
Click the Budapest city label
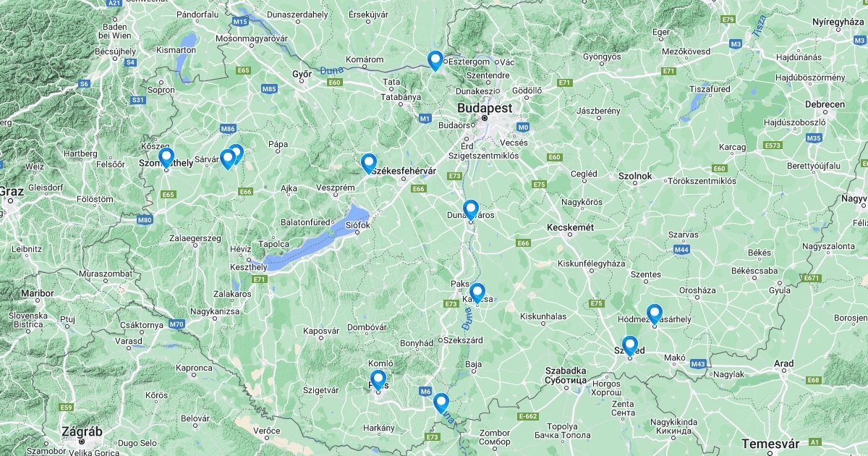pyautogui.click(x=485, y=108)
